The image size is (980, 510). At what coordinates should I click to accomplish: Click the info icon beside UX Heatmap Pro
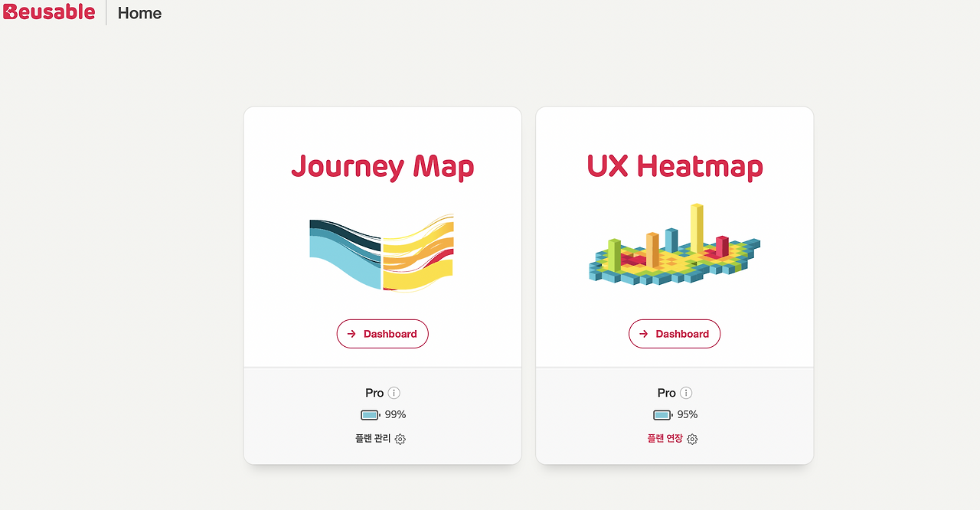click(x=687, y=393)
